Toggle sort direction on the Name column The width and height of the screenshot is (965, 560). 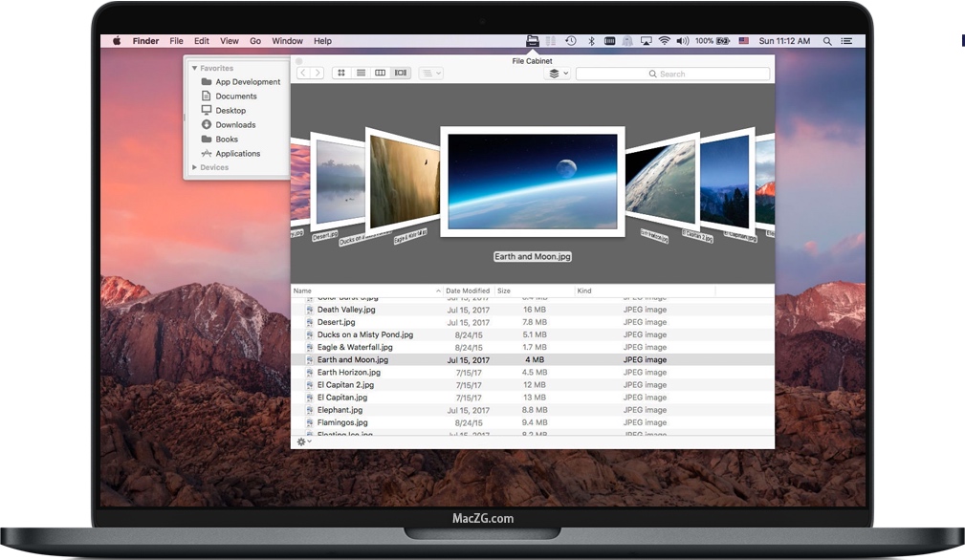(302, 291)
